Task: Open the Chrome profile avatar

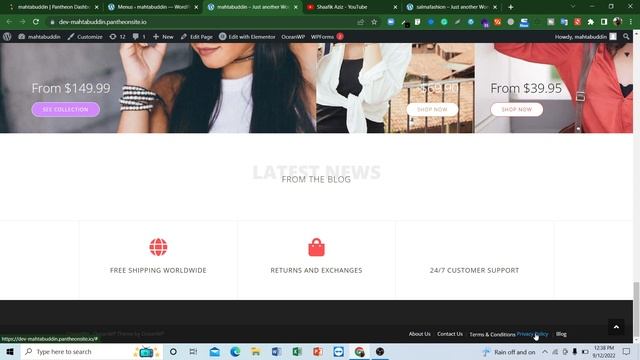Action: click(x=617, y=22)
